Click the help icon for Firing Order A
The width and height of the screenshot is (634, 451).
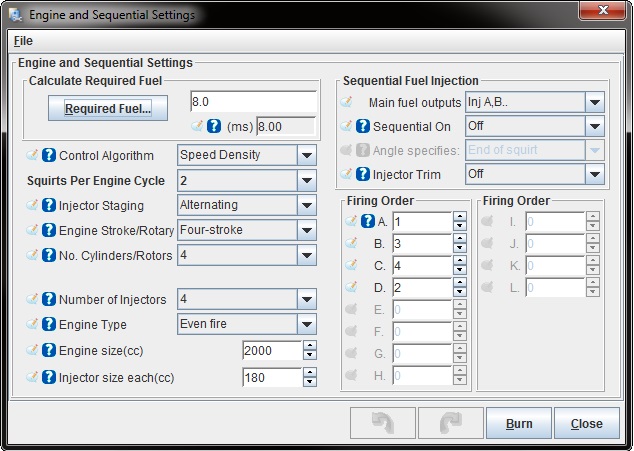[367, 221]
